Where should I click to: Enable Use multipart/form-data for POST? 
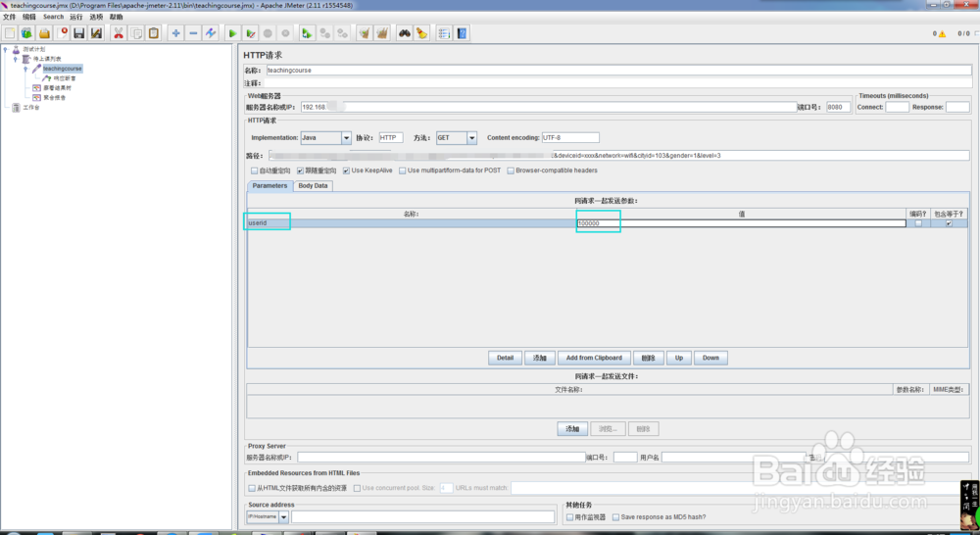point(403,170)
